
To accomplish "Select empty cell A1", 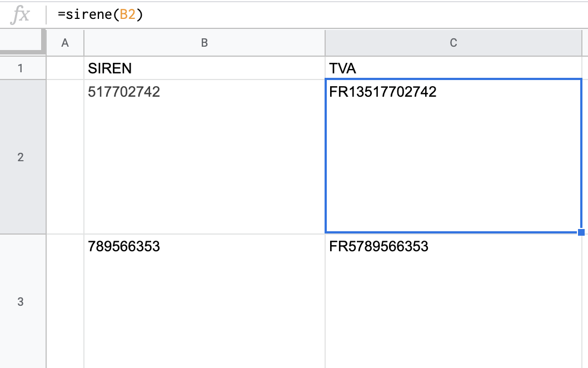I will (x=65, y=68).
